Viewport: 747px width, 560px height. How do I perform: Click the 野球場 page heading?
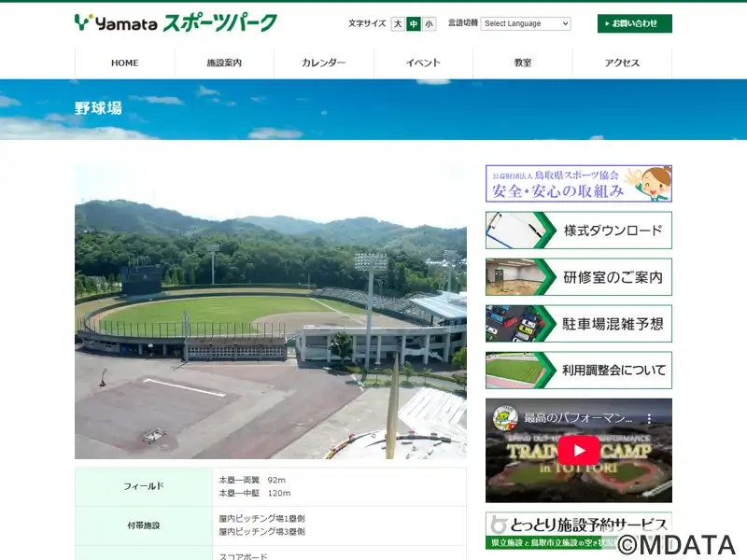tap(98, 108)
